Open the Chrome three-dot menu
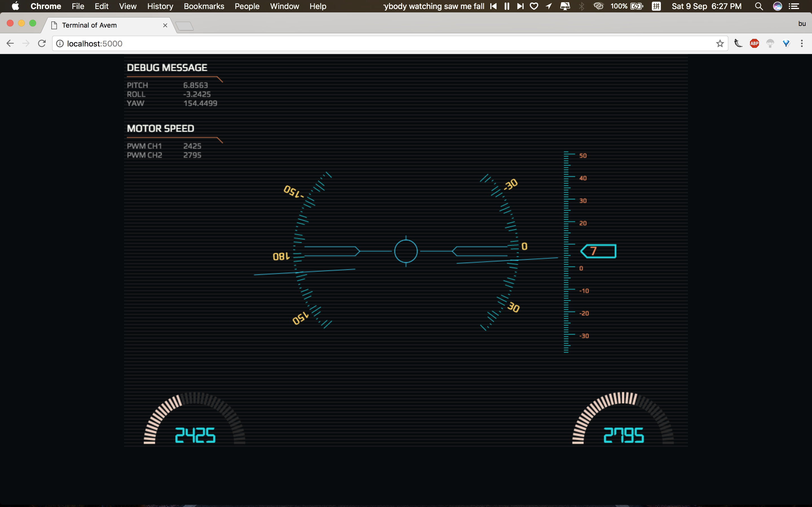 pyautogui.click(x=802, y=43)
